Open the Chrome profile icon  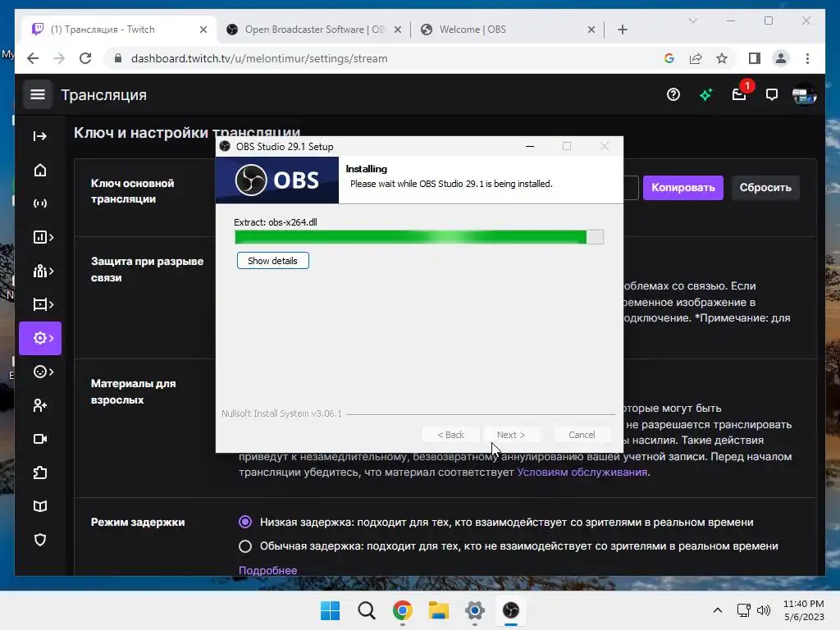(781, 58)
